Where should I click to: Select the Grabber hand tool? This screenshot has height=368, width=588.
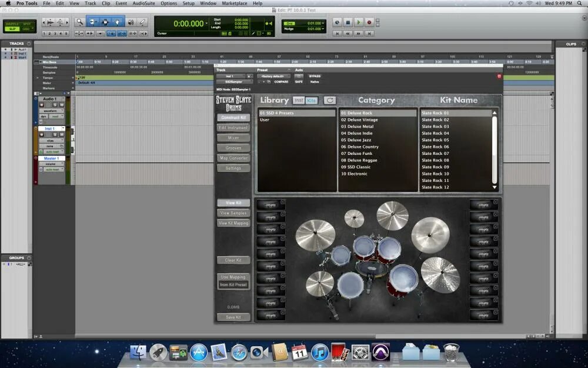click(x=118, y=22)
